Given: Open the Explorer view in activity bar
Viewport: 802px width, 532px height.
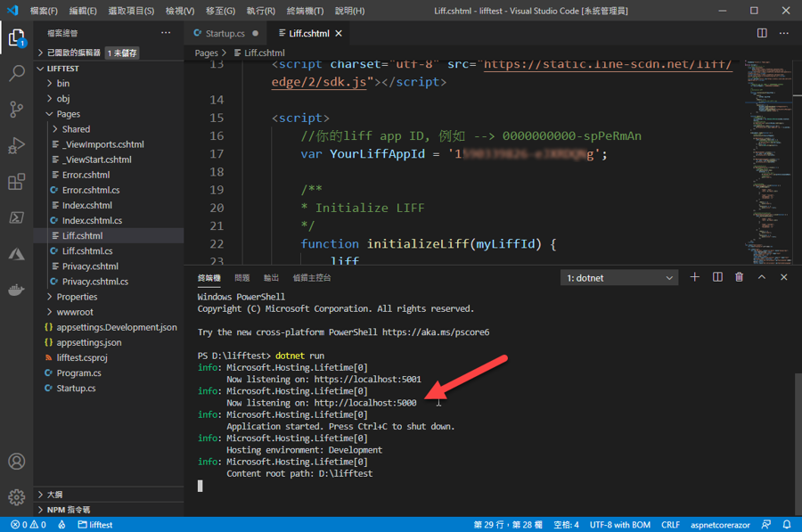Looking at the screenshot, I should pos(16,37).
